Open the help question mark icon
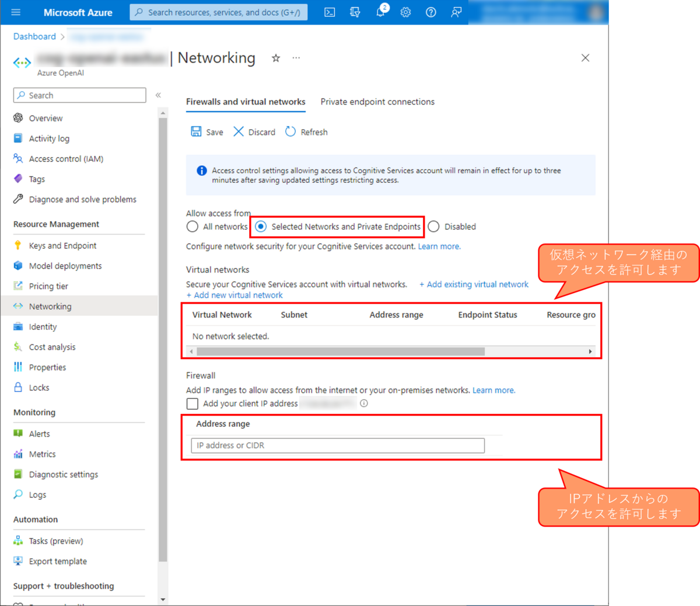Screen dimensions: 700x606 click(430, 12)
